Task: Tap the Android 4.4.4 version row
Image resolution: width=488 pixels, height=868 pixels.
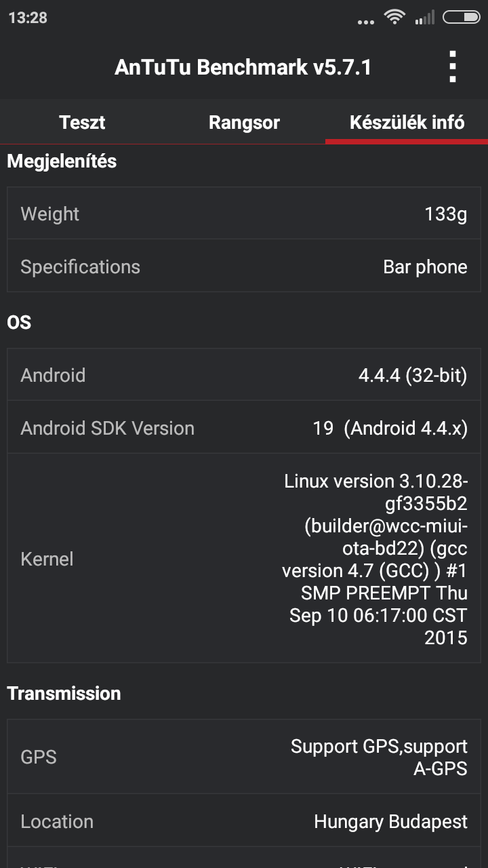Action: [x=244, y=375]
